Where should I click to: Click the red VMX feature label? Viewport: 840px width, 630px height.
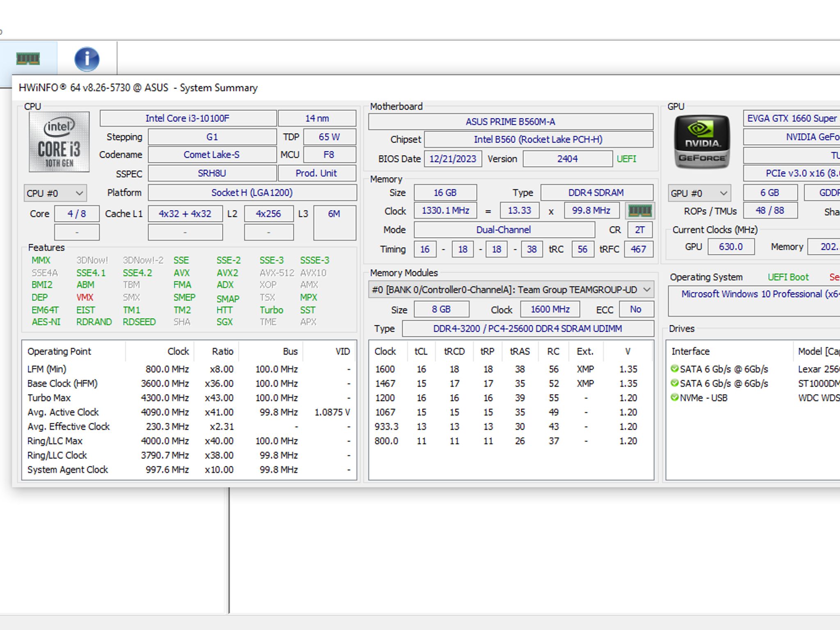pyautogui.click(x=85, y=297)
